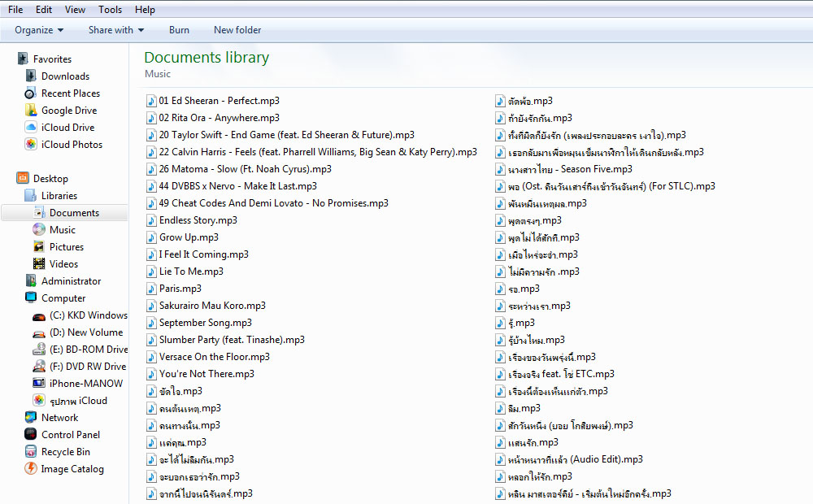The height and width of the screenshot is (504, 813).
Task: Select Paris.mp3
Action: (x=174, y=289)
